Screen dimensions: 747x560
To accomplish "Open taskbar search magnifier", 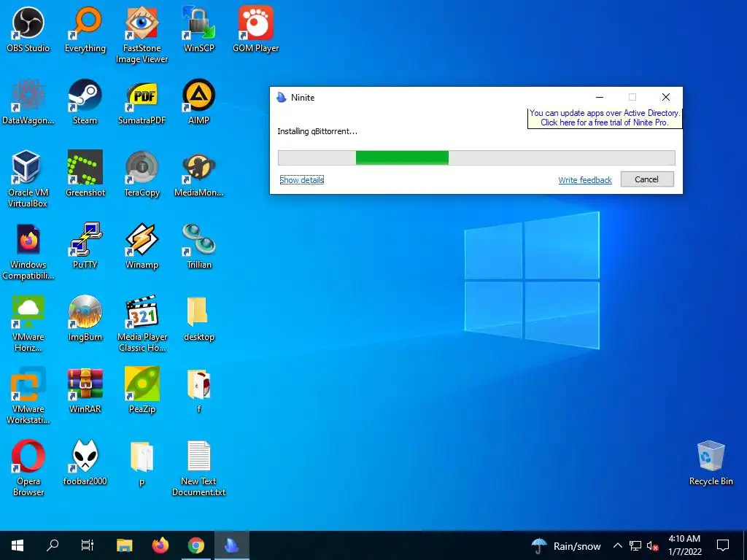I will pos(53,545).
